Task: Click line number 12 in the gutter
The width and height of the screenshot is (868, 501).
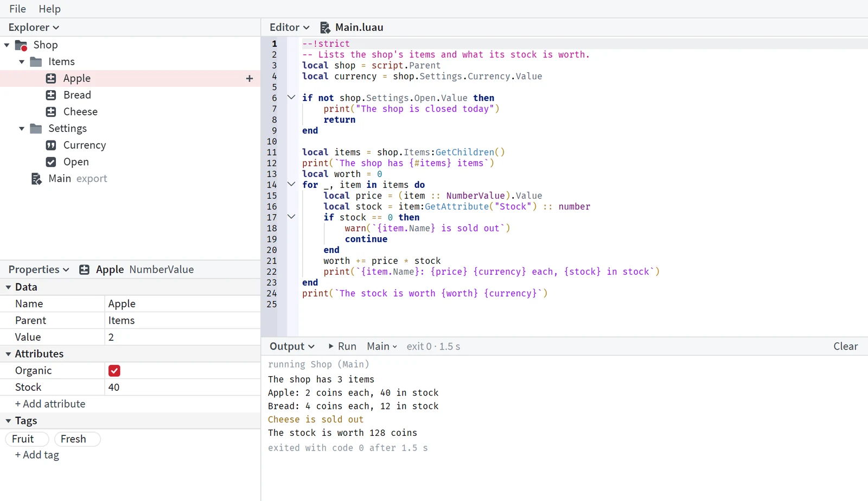Action: tap(272, 163)
